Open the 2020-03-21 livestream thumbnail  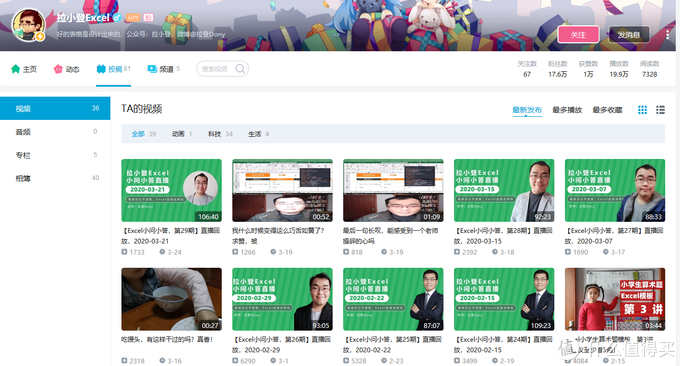point(171,190)
